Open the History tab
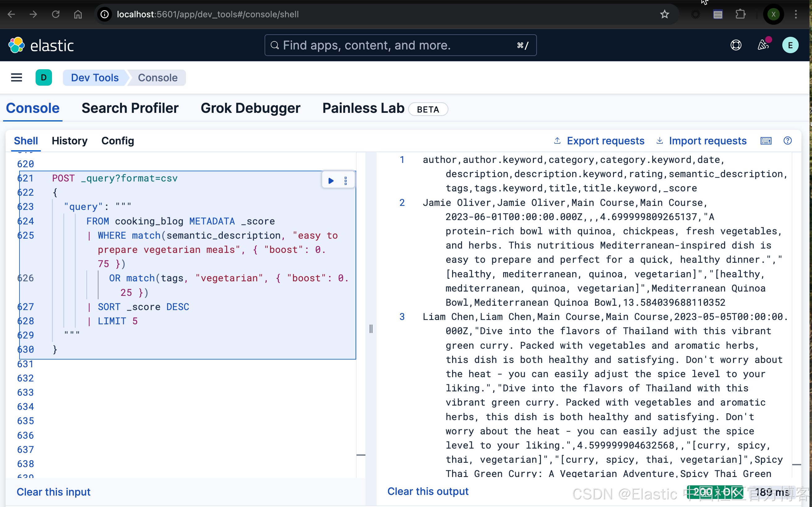The height and width of the screenshot is (507, 812). [x=69, y=141]
